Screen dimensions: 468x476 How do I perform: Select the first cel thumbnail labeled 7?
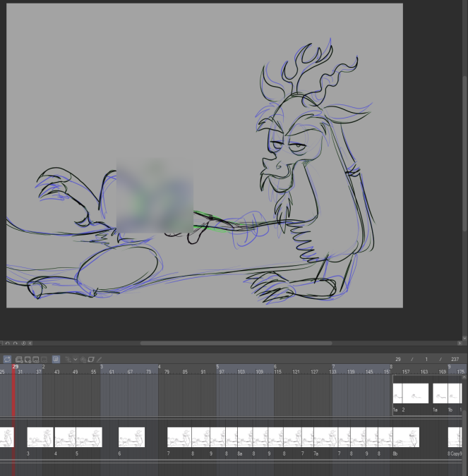click(x=179, y=437)
